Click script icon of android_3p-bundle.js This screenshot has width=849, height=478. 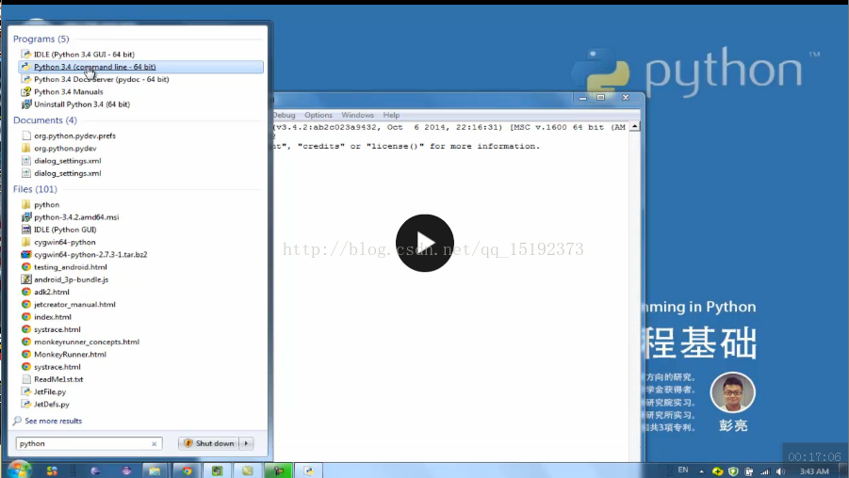click(26, 279)
